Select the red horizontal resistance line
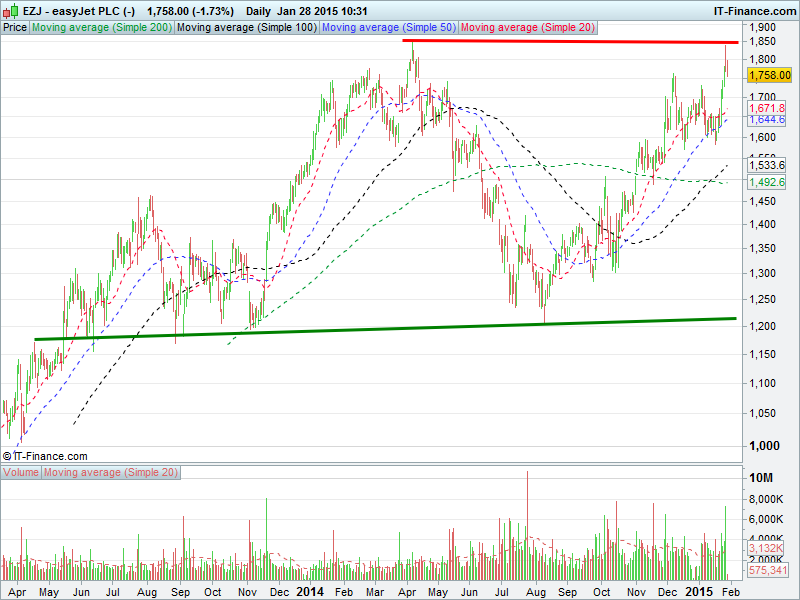 pos(570,42)
